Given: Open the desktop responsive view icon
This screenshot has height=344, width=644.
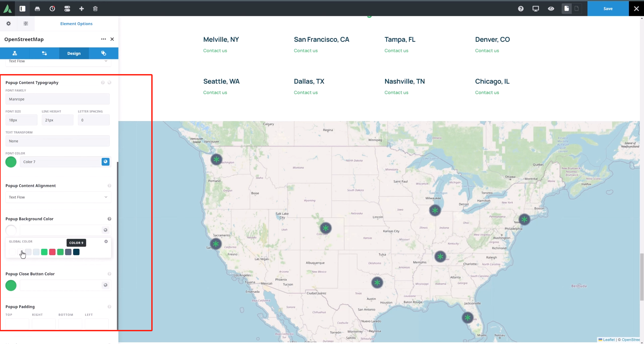Looking at the screenshot, I should coord(536,9).
